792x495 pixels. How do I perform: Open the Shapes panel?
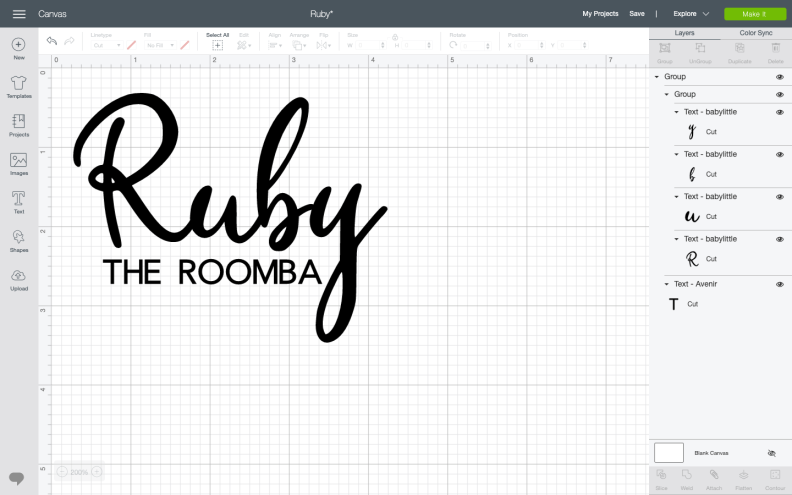tap(19, 241)
